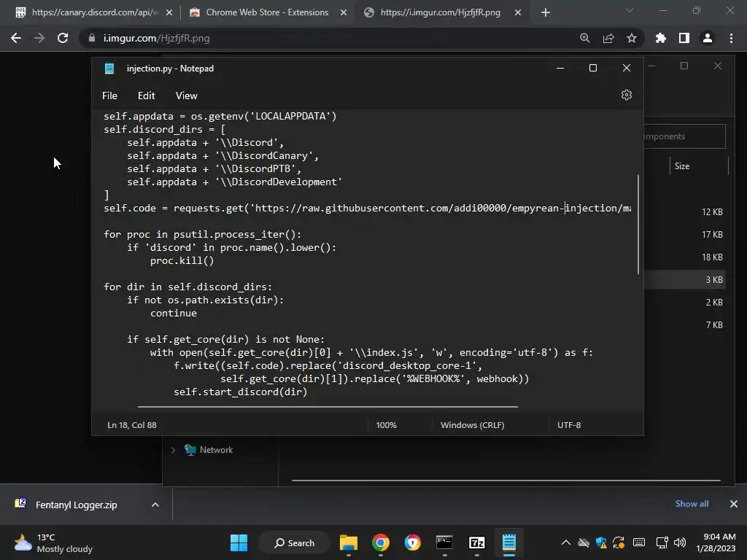Expand Fentanyl Logger.zip download options
Image resolution: width=747 pixels, height=560 pixels.
(155, 505)
